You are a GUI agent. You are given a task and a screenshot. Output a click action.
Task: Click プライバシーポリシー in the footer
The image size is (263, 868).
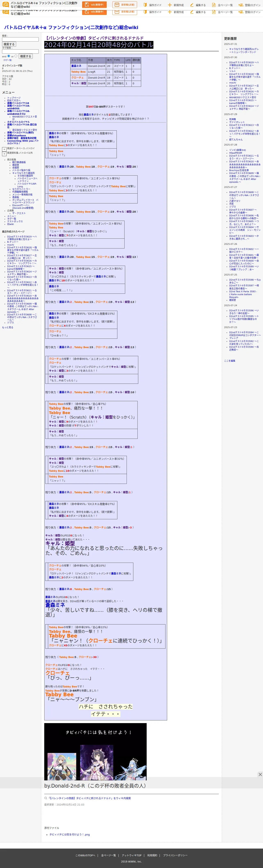175,855
